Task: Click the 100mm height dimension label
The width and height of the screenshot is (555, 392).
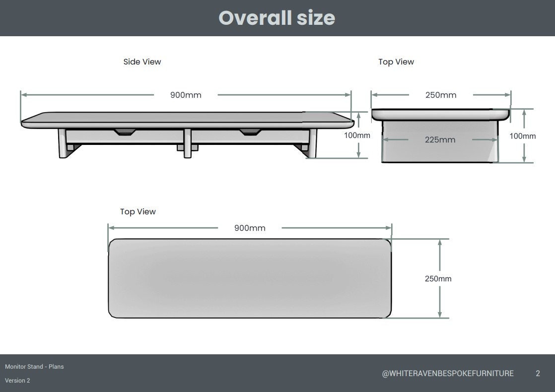Action: [357, 135]
